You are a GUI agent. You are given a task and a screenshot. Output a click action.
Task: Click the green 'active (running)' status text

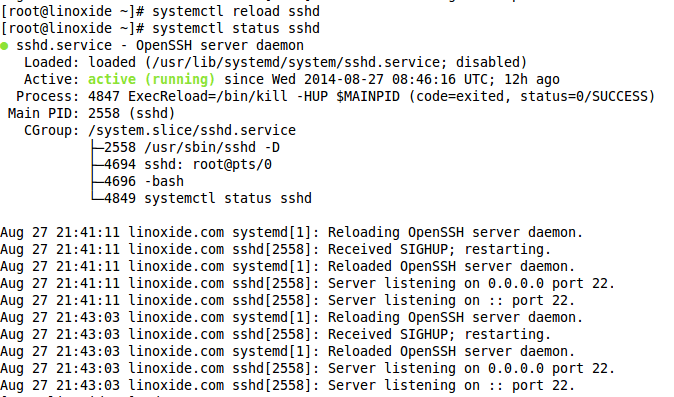pos(151,79)
